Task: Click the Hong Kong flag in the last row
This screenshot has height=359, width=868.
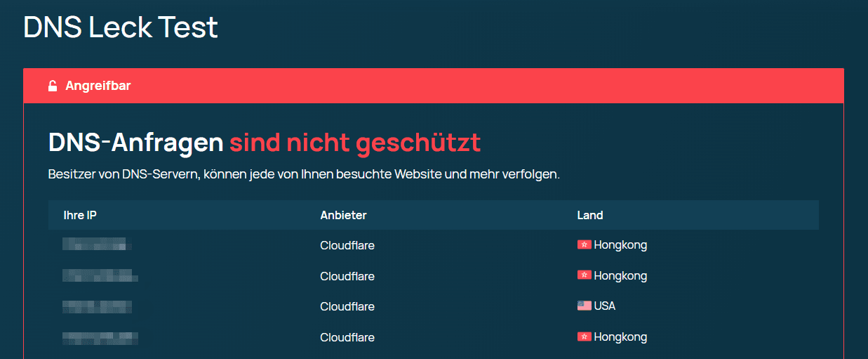Action: [x=584, y=337]
